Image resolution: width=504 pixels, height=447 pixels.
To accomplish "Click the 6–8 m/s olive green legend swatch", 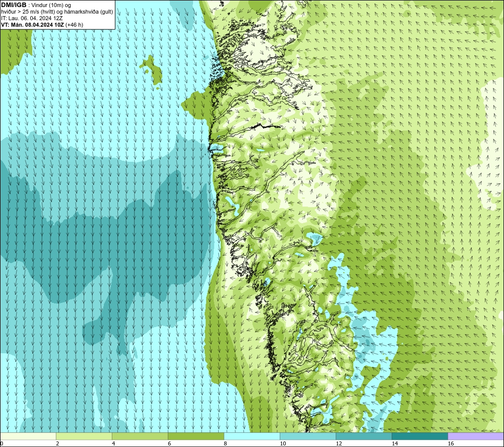I will [x=196, y=436].
